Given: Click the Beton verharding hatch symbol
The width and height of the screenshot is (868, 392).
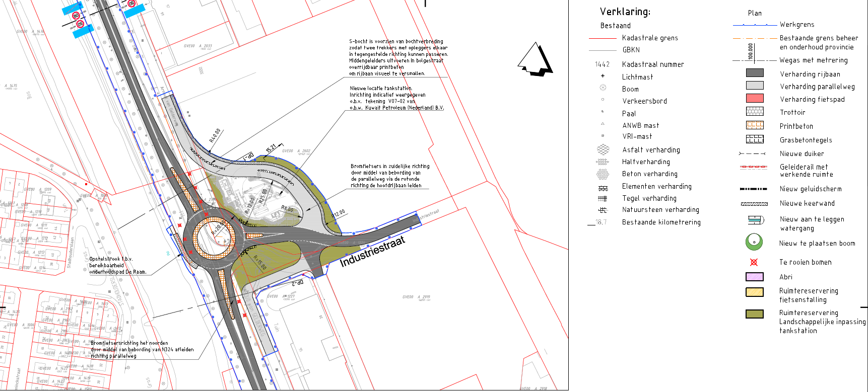Looking at the screenshot, I should click(603, 174).
